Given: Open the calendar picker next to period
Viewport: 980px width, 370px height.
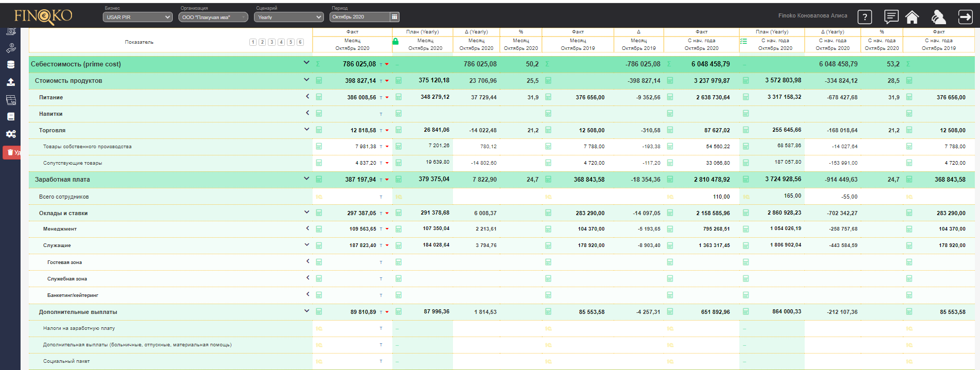Looking at the screenshot, I should (x=394, y=17).
